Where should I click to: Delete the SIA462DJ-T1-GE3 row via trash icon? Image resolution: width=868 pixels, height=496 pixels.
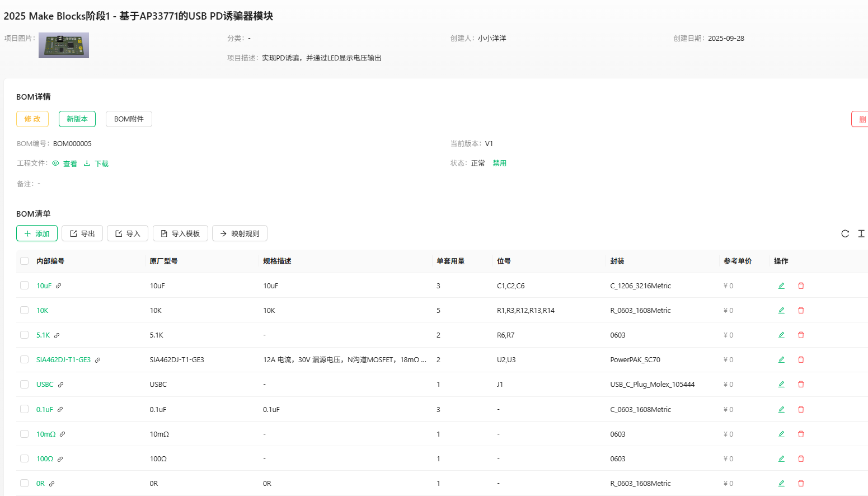[x=801, y=360]
